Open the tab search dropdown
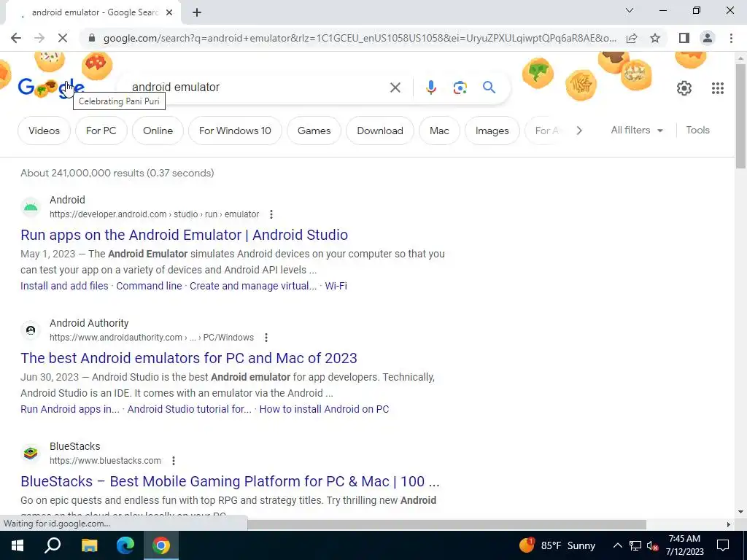The height and width of the screenshot is (560, 747). (x=630, y=10)
